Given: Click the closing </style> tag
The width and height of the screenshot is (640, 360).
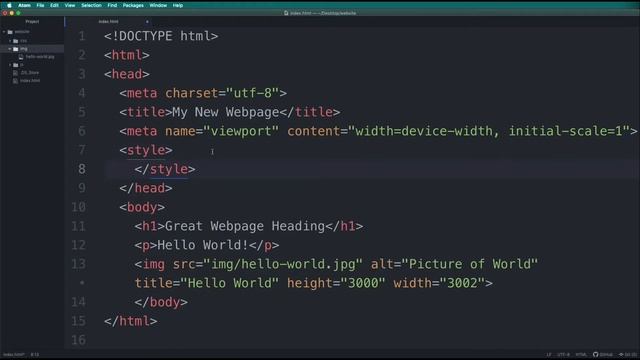Looking at the screenshot, I should (x=165, y=169).
